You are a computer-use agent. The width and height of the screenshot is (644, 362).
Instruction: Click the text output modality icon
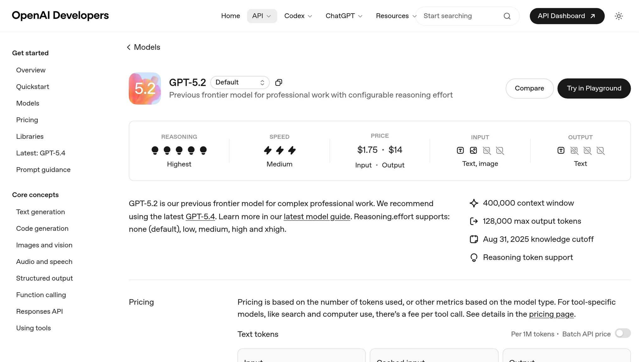tap(561, 151)
